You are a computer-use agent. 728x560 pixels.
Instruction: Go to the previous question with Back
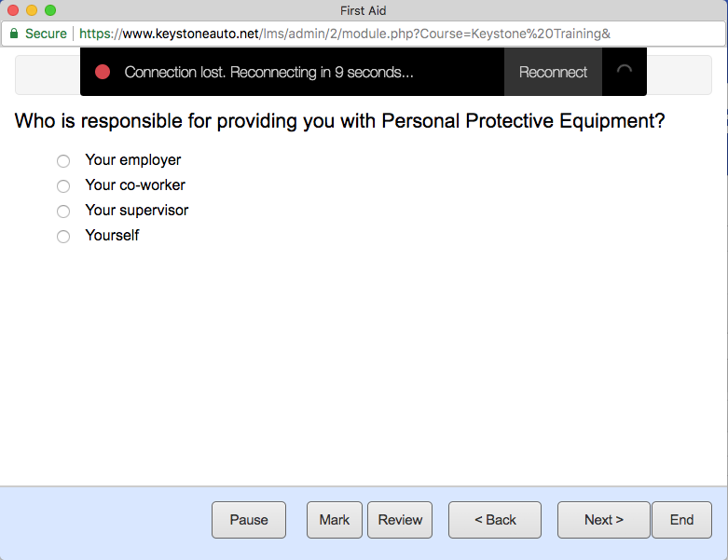(x=495, y=520)
